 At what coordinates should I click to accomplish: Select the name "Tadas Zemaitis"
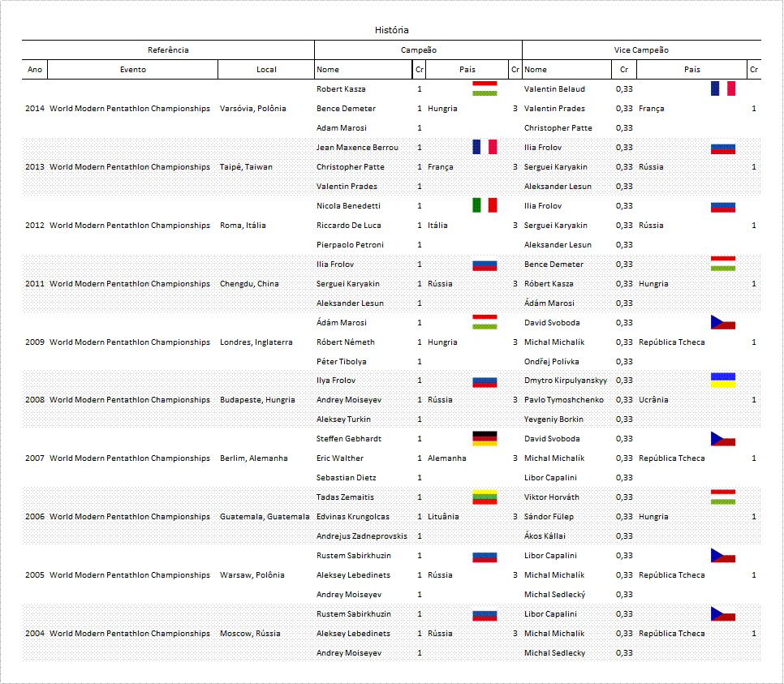(346, 497)
